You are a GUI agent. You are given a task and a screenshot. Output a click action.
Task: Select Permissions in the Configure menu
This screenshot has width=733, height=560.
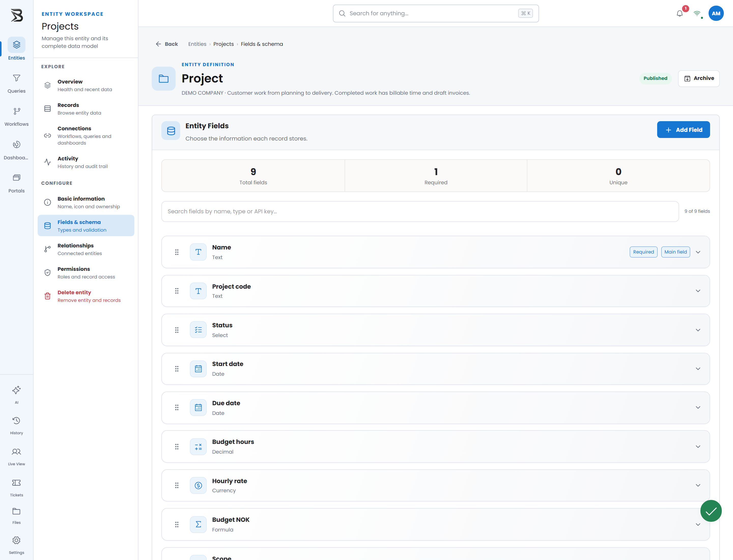click(86, 272)
